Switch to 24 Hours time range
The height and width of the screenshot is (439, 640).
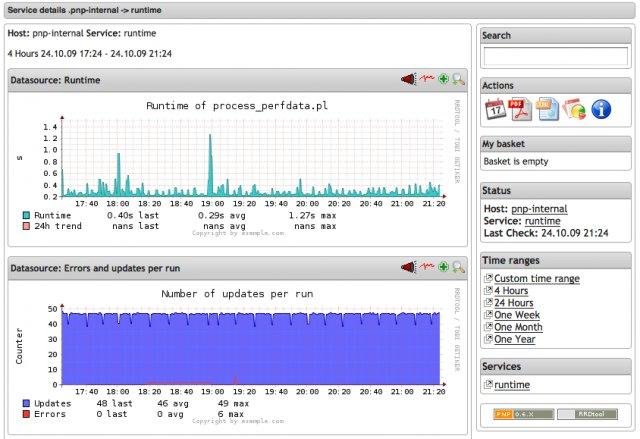[514, 302]
